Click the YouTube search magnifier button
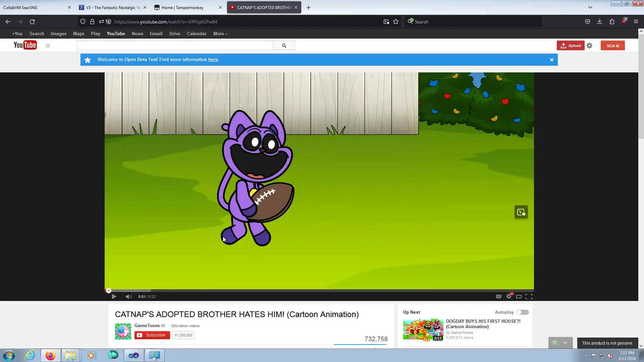The image size is (644, 362). (x=284, y=46)
